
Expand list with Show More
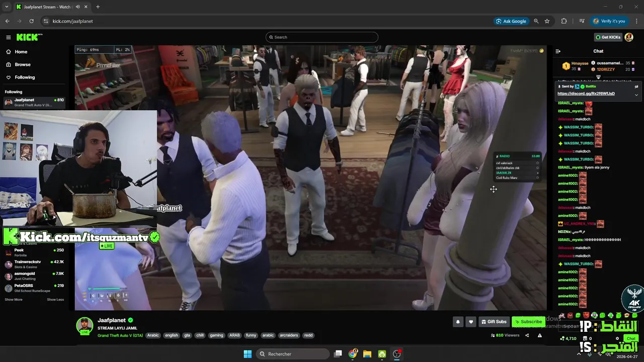click(x=14, y=300)
